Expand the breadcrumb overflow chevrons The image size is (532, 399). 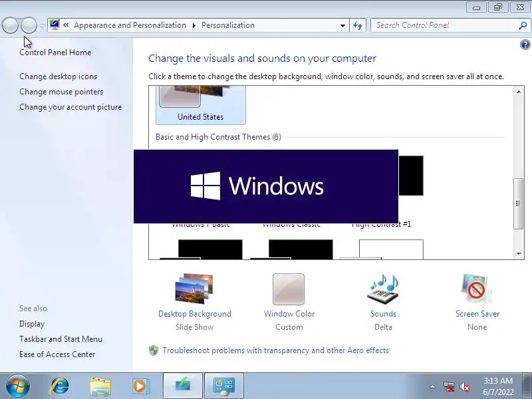tap(66, 25)
